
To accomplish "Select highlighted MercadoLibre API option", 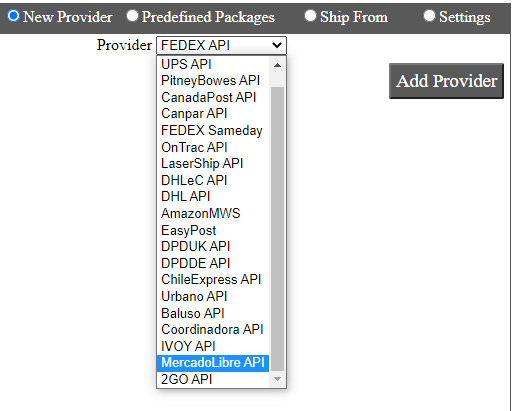I will point(213,363).
